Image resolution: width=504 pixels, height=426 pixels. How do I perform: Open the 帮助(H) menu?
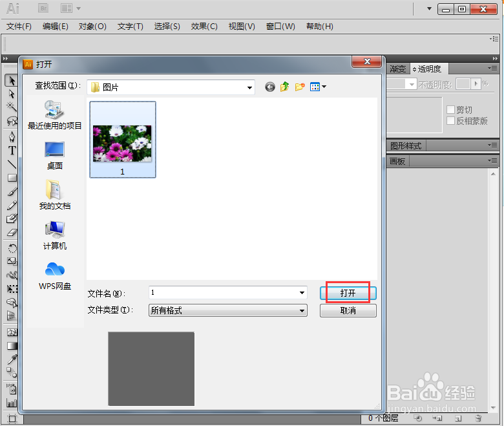[320, 27]
